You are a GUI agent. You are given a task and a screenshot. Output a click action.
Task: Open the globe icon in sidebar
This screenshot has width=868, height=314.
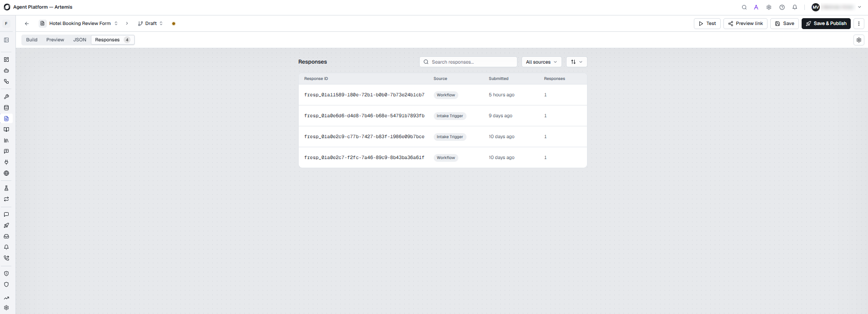(x=6, y=173)
